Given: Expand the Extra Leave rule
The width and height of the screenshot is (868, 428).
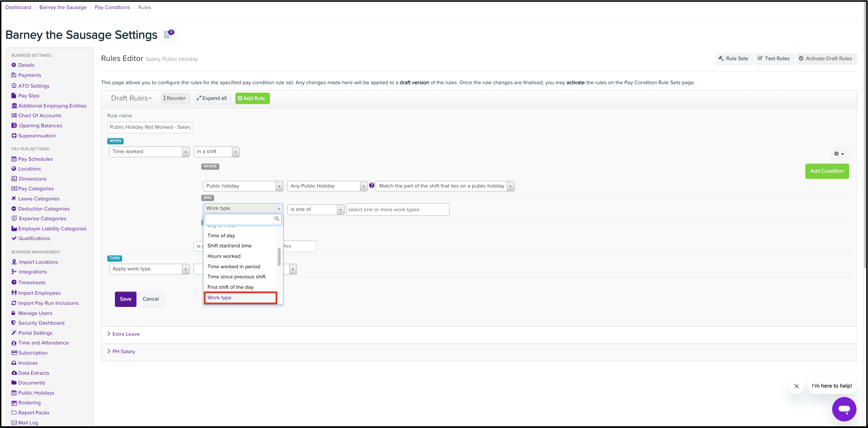Looking at the screenshot, I should [126, 334].
